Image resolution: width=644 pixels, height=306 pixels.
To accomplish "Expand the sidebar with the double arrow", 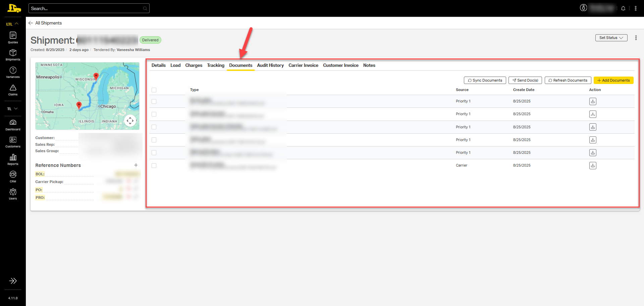I will [13, 281].
